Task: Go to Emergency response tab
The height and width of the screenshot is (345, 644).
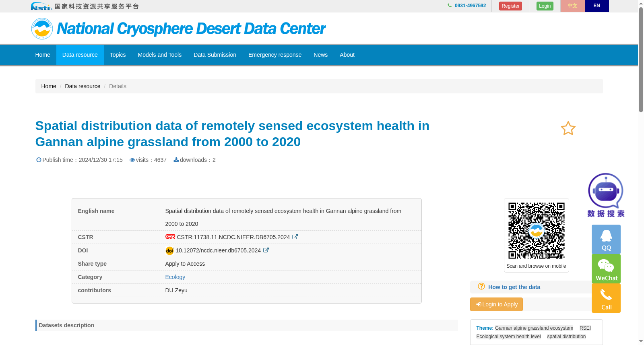Action: tap(275, 55)
